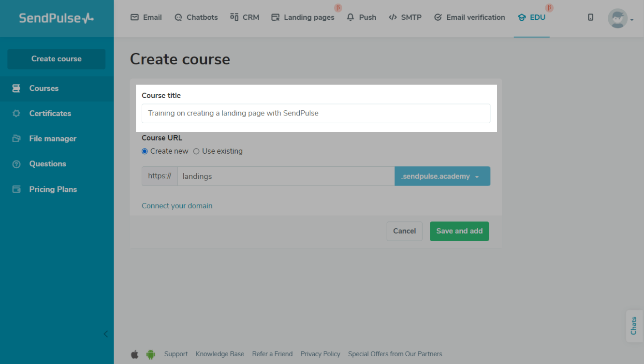Open File manager in the sidebar
Image resolution: width=644 pixels, height=364 pixels.
52,139
